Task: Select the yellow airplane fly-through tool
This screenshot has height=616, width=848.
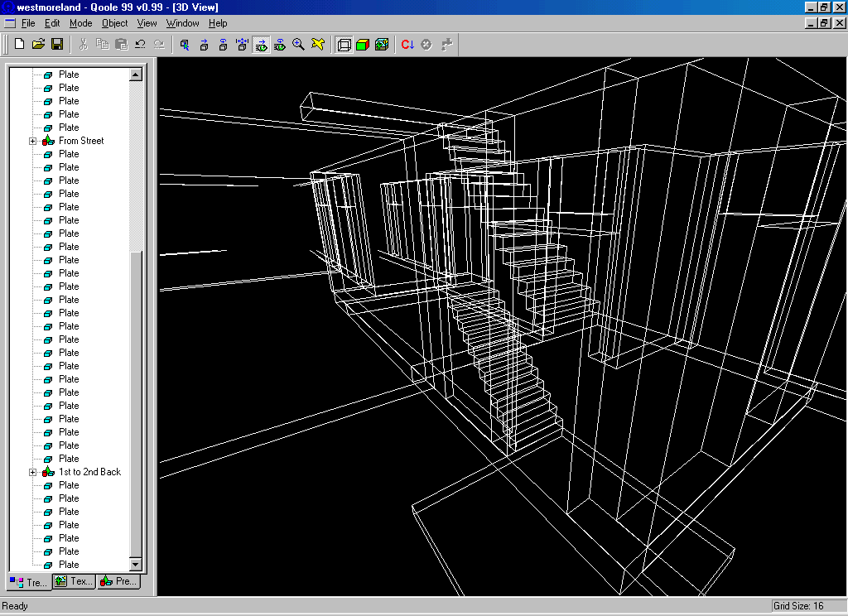Action: (x=318, y=44)
